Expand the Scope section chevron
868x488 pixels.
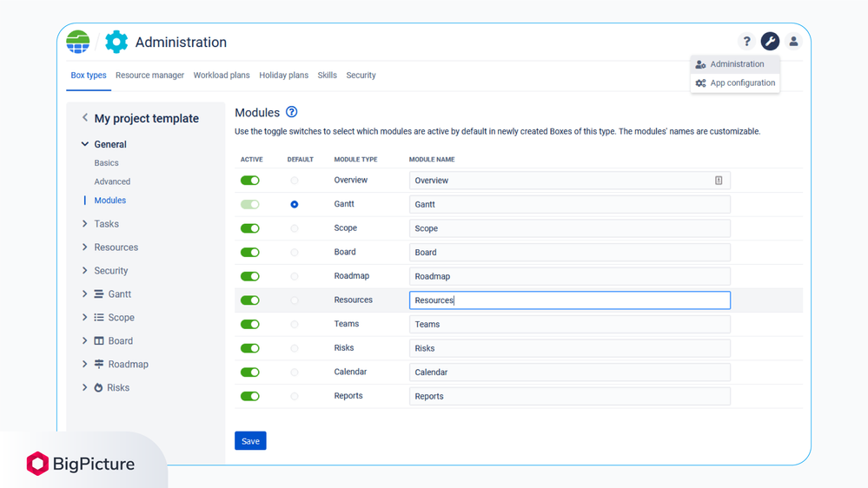pos(84,317)
